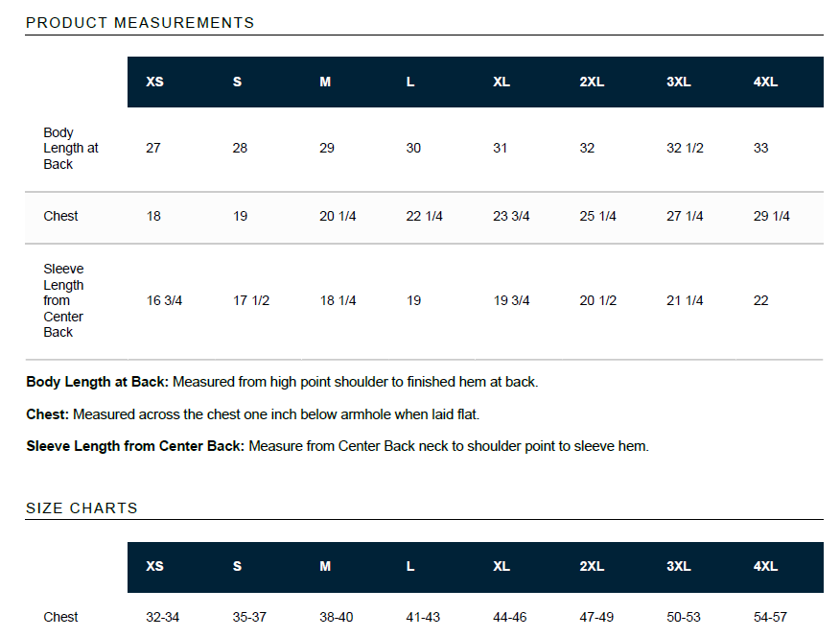Select the 4XL header in measurements table
This screenshot has height=637, width=840.
[765, 82]
